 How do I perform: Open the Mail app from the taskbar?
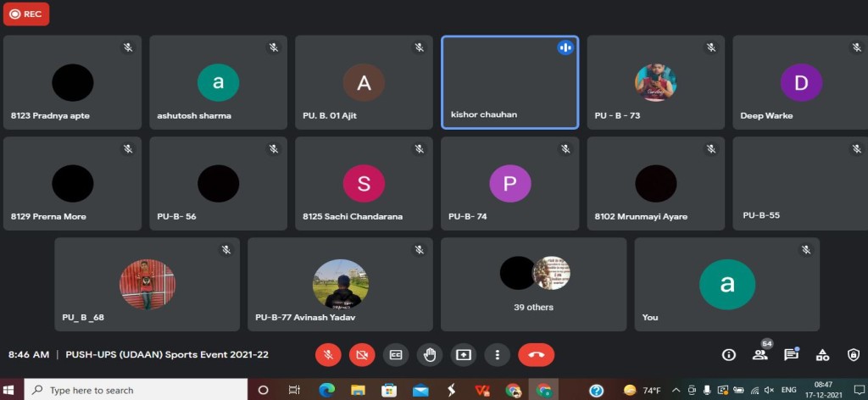pyautogui.click(x=420, y=390)
